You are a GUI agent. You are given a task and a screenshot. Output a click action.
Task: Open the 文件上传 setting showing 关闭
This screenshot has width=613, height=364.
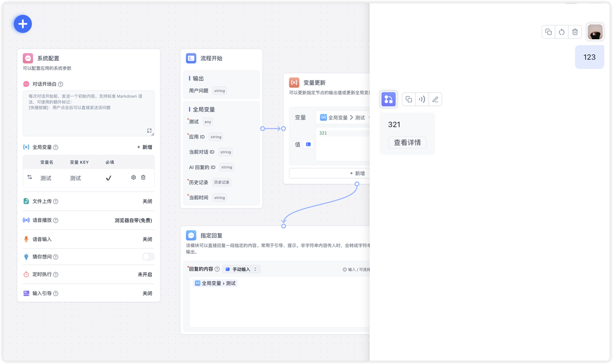[147, 202]
